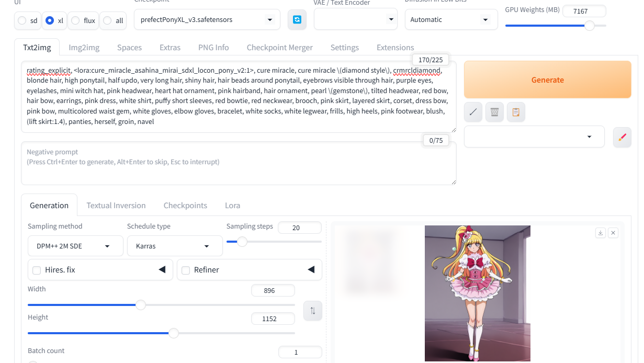The height and width of the screenshot is (363, 644).
Task: Select the sd UI radio option
Action: (x=28, y=20)
